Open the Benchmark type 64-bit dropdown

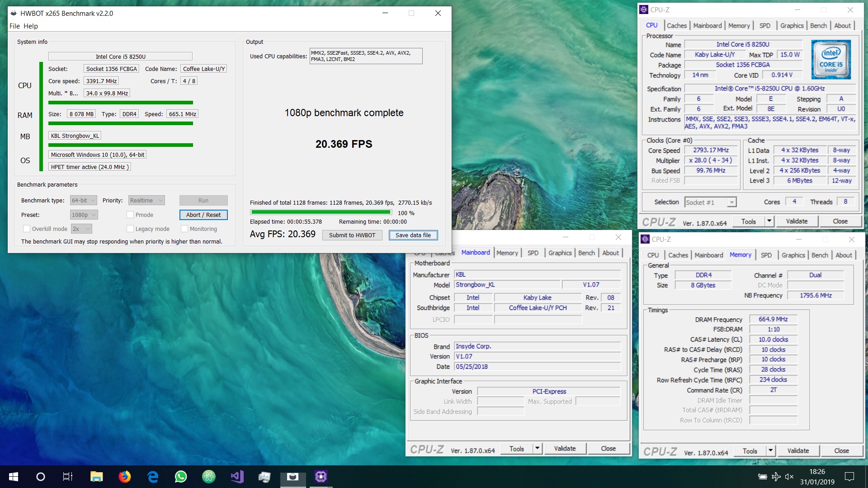[x=84, y=200]
